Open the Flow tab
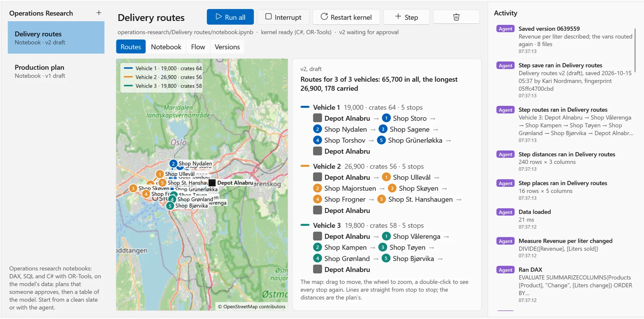The height and width of the screenshot is (319, 644). 198,47
